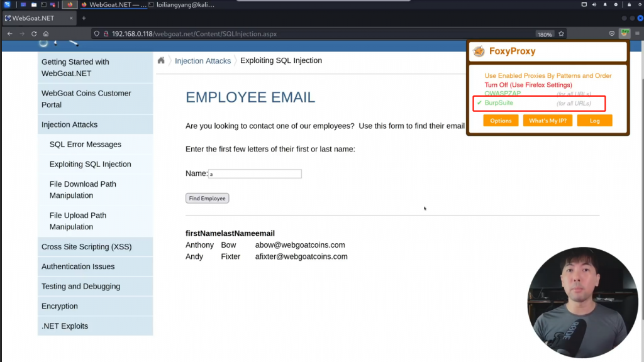Open Getting Started with WebGoat.NET menu
644x362 pixels.
point(96,68)
